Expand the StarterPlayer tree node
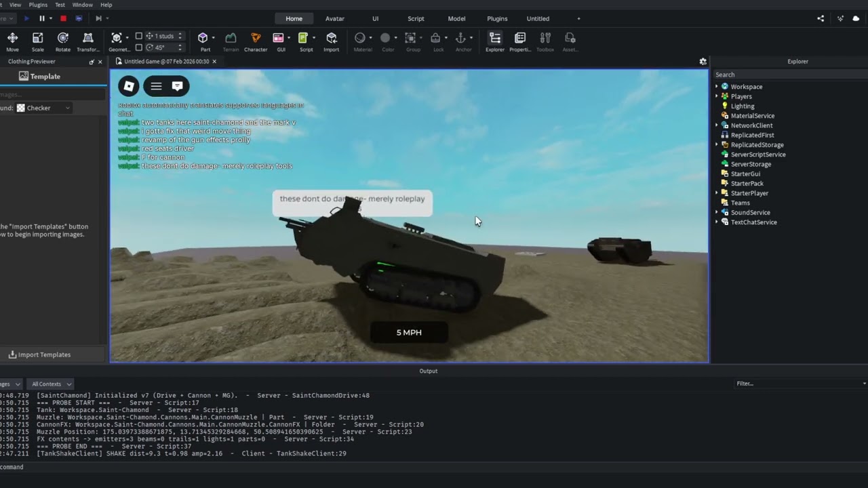868x488 pixels. [x=717, y=193]
